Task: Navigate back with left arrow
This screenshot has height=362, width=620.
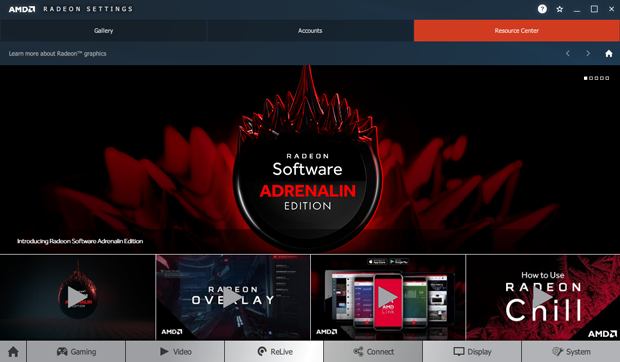Action: (x=567, y=53)
